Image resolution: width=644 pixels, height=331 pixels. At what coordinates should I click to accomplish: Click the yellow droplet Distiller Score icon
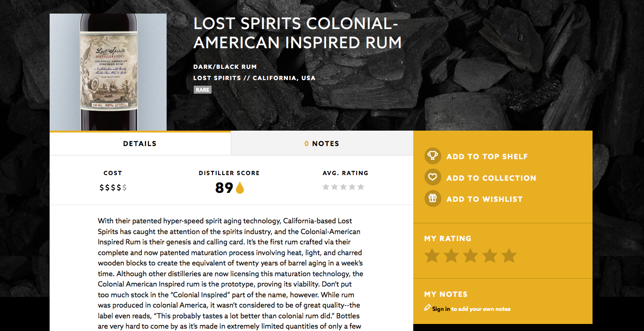pos(240,188)
